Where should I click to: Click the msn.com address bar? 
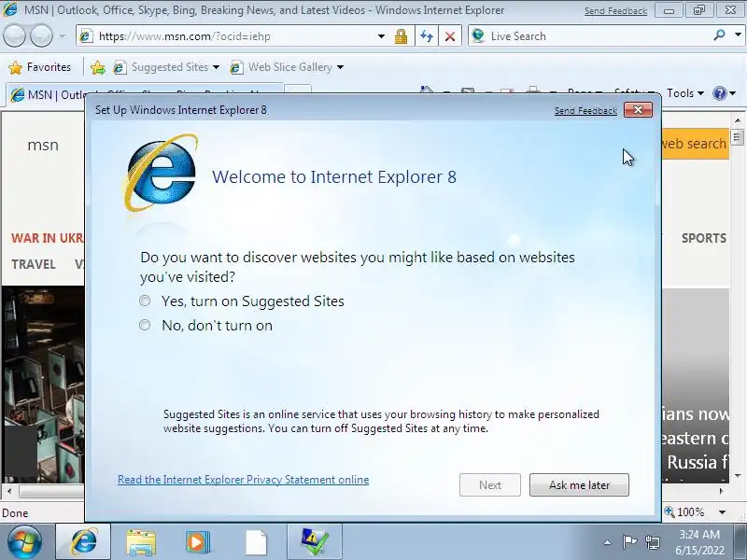[x=229, y=36]
